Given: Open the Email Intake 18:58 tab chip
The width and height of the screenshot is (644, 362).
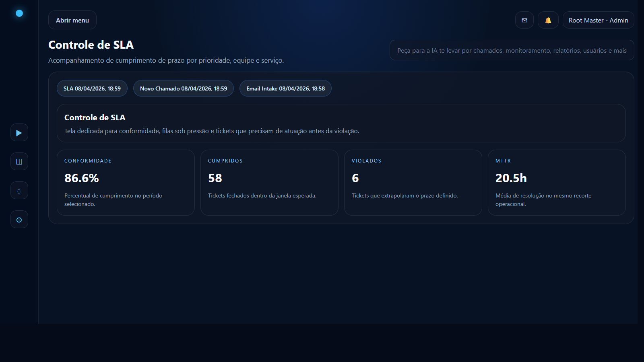Looking at the screenshot, I should pos(285,88).
